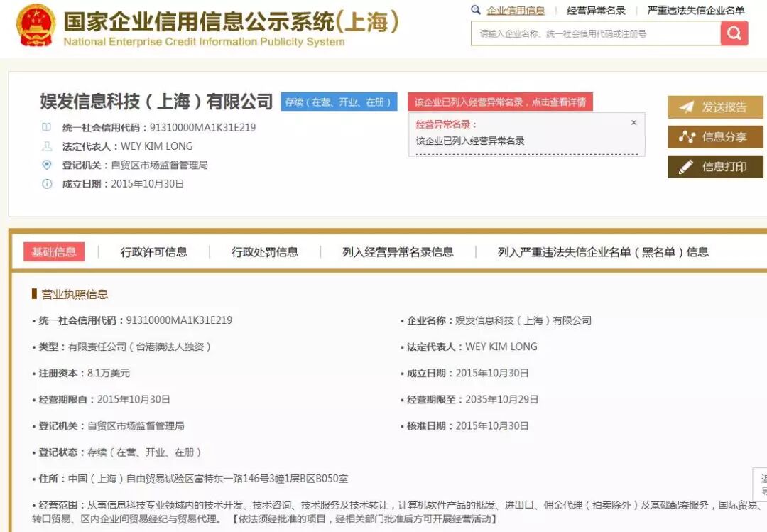Focus the enterprise name search input
Image resolution: width=767 pixels, height=532 pixels.
596,34
